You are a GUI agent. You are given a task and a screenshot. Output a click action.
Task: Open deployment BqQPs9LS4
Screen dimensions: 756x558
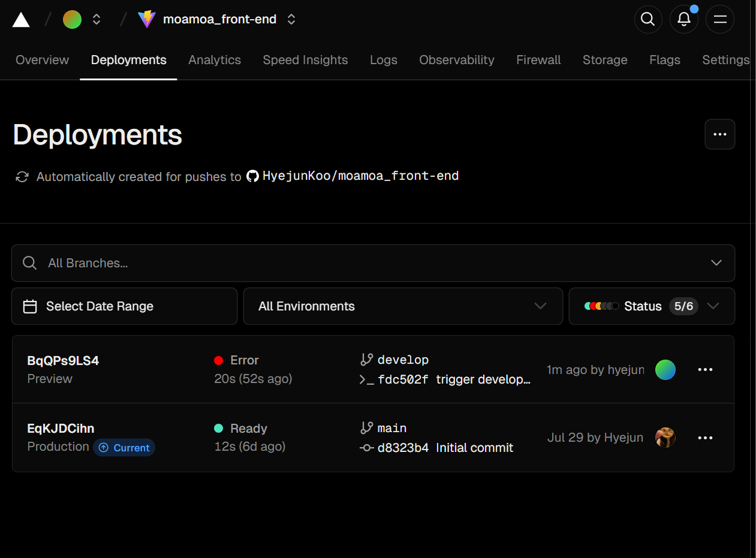pyautogui.click(x=63, y=361)
